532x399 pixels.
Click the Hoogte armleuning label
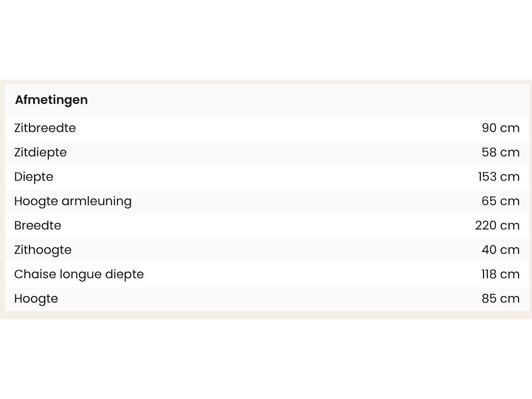click(73, 201)
